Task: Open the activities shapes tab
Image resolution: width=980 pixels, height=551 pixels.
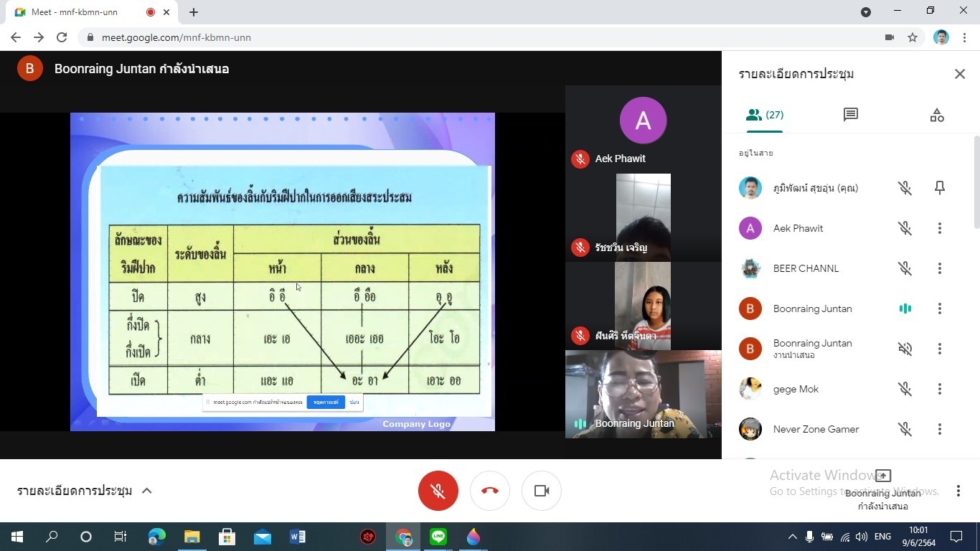Action: pyautogui.click(x=936, y=115)
